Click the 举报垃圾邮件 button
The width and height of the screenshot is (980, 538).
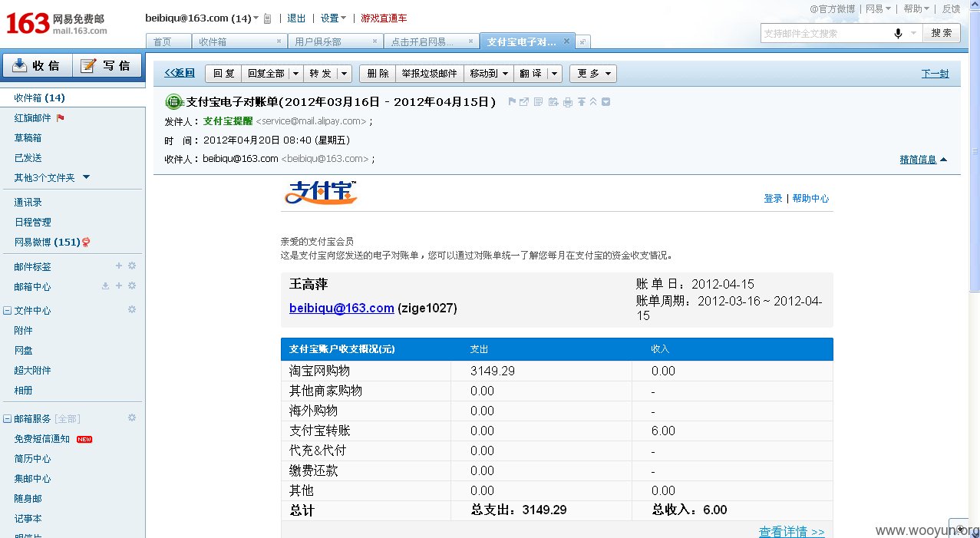(430, 74)
